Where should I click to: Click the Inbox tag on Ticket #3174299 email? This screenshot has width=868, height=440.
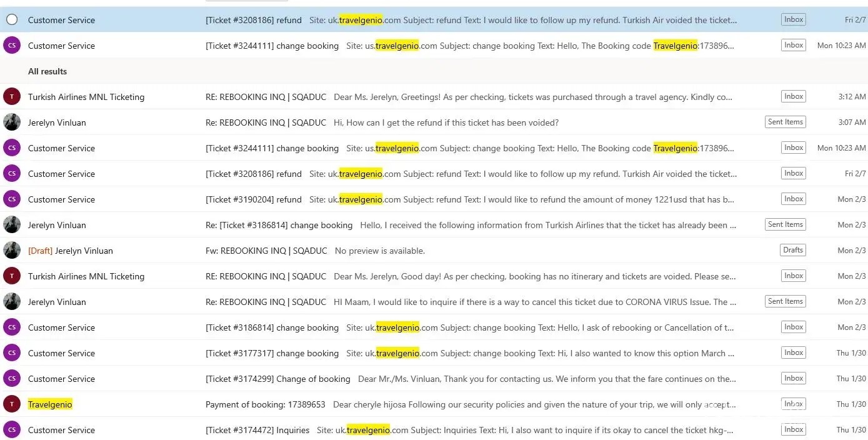pos(794,378)
